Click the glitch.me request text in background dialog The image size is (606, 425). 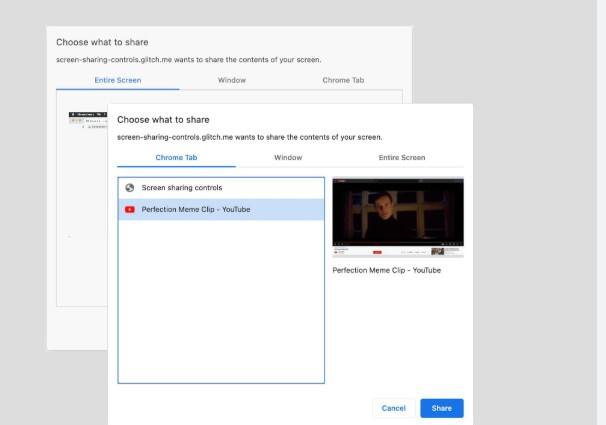[188, 60]
